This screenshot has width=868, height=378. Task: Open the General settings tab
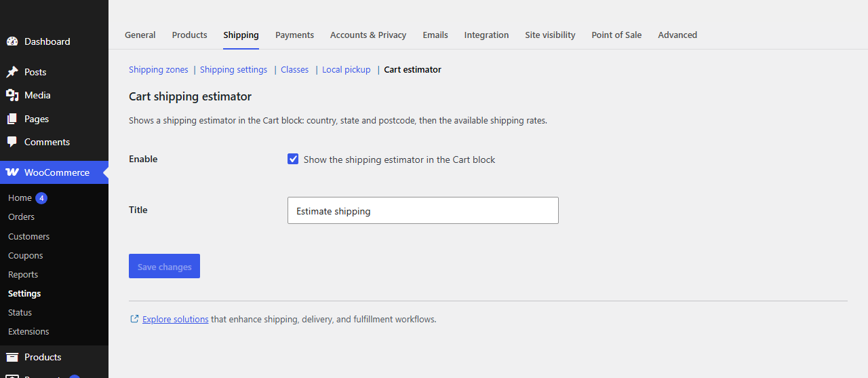point(140,35)
